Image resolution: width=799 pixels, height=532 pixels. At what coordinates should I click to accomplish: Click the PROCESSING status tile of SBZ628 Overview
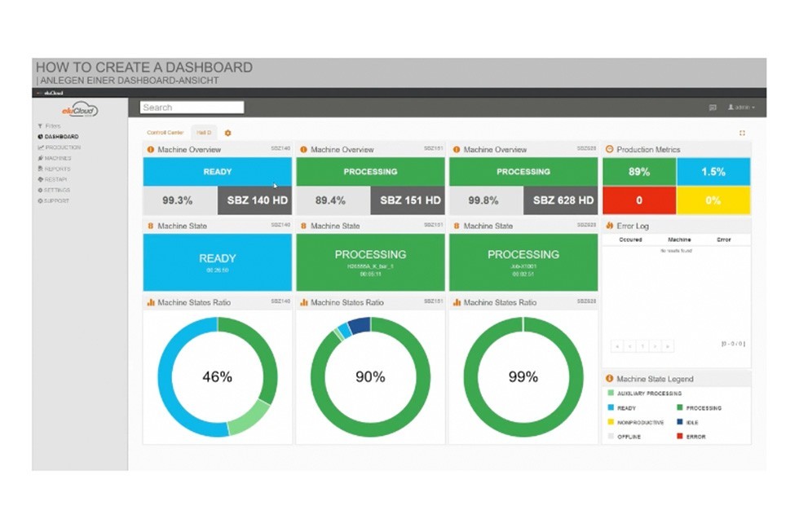click(523, 172)
